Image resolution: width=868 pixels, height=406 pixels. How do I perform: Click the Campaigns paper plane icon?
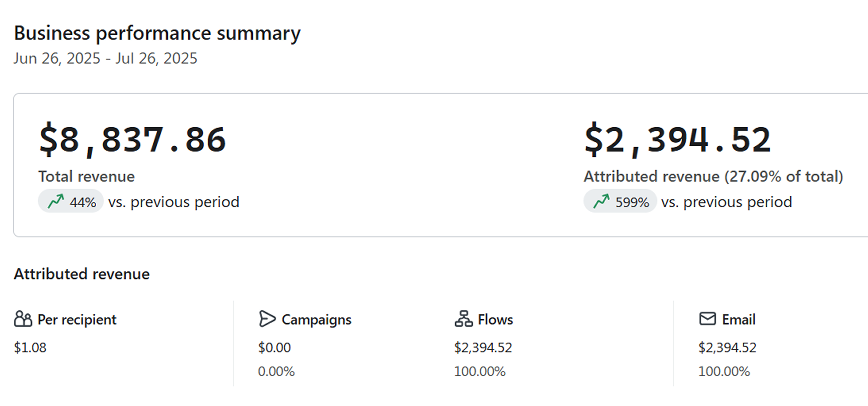267,319
